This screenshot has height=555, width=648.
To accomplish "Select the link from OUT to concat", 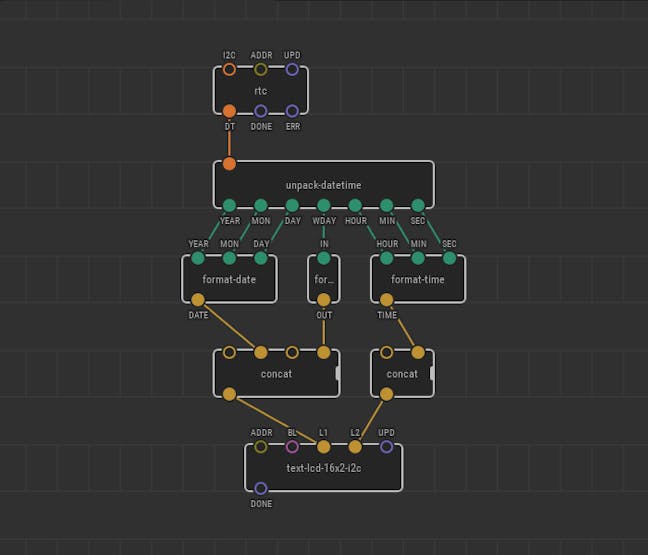I will pos(324,333).
